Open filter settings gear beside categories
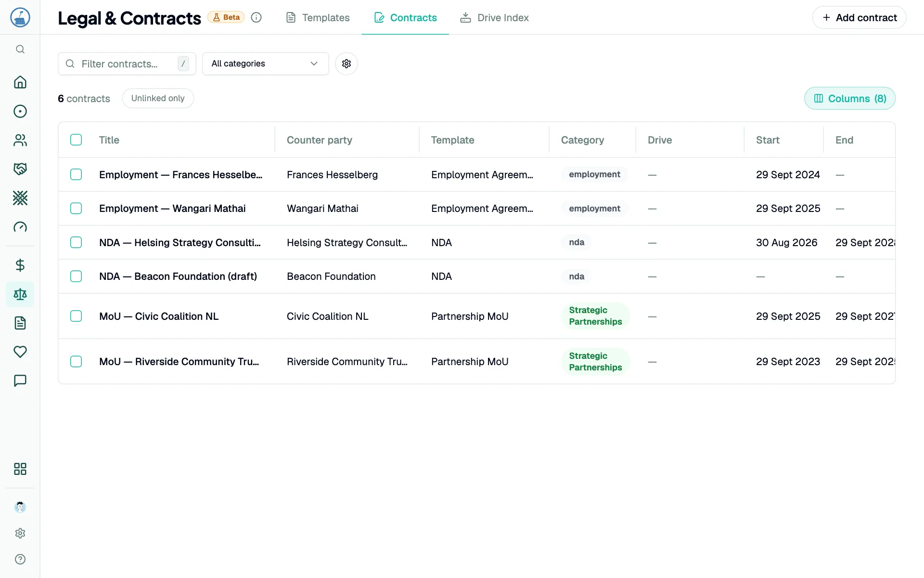Screen dimensions: 924x578 (x=346, y=64)
